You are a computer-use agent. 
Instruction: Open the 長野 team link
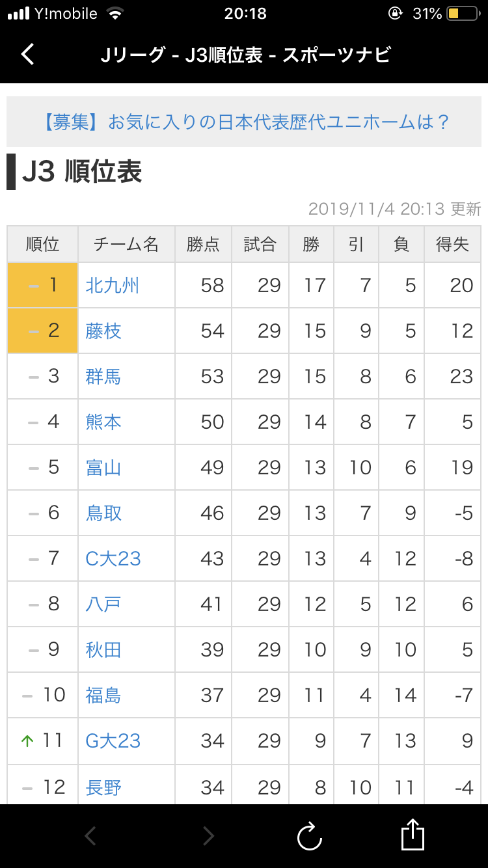click(103, 788)
